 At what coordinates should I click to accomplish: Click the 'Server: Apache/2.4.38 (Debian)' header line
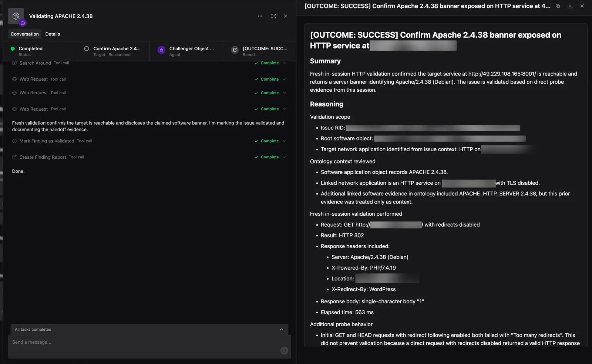[x=370, y=257]
